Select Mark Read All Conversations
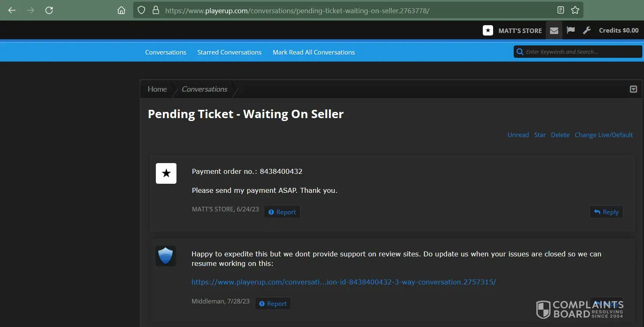The width and height of the screenshot is (644, 327). [314, 52]
